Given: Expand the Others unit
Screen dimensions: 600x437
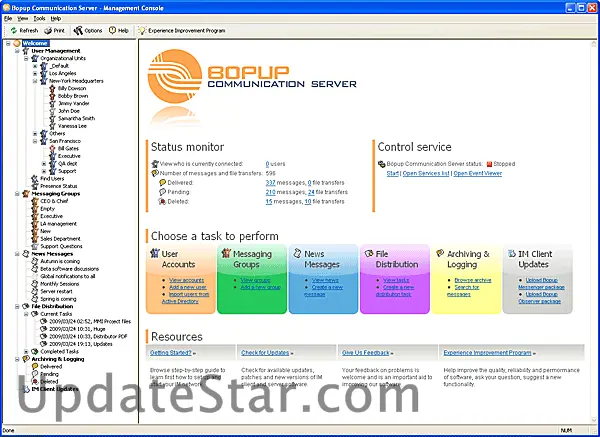Looking at the screenshot, I should pyautogui.click(x=35, y=134).
